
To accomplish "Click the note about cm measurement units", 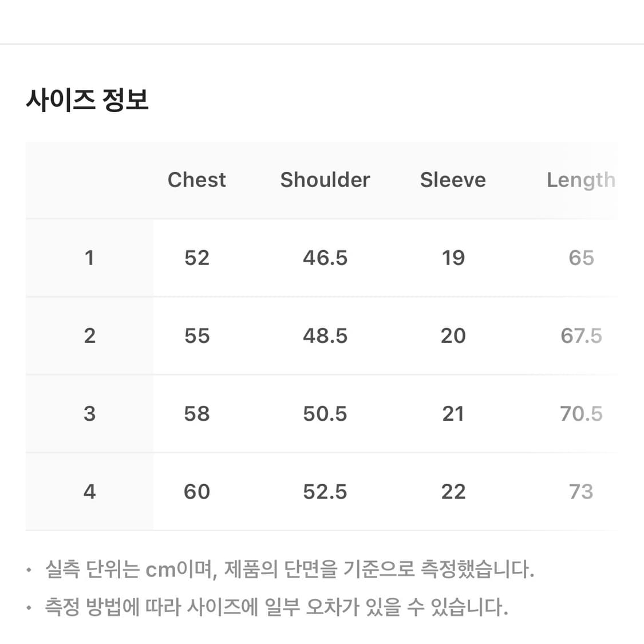I will point(289,570).
